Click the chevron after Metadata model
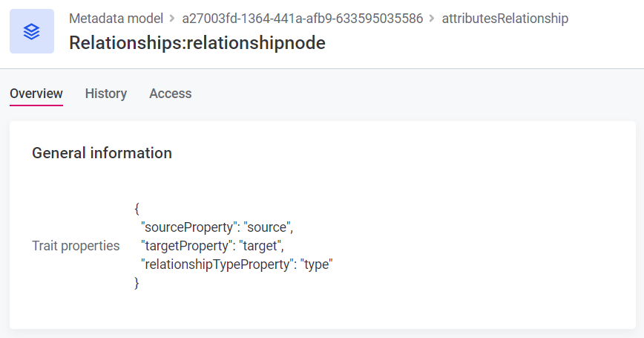The image size is (644, 338). tap(171, 19)
